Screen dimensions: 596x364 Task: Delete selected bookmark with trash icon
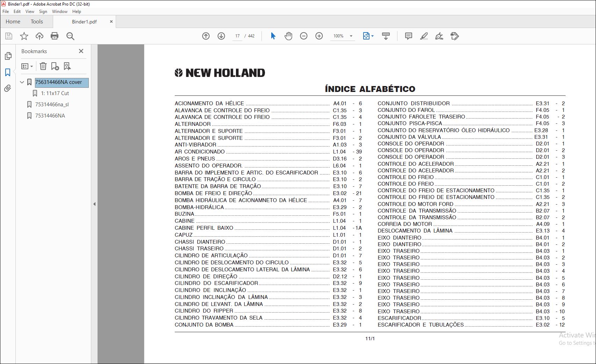43,66
